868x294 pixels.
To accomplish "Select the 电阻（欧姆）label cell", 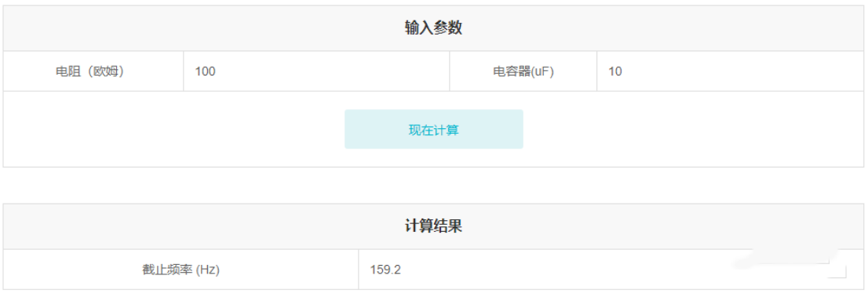I will pos(93,71).
